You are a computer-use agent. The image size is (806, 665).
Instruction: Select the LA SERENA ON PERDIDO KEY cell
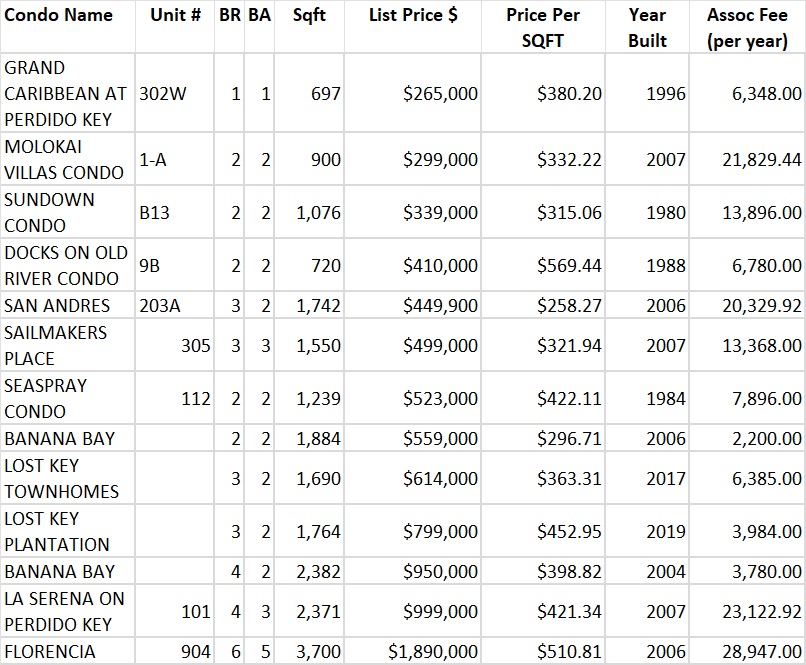click(x=64, y=611)
